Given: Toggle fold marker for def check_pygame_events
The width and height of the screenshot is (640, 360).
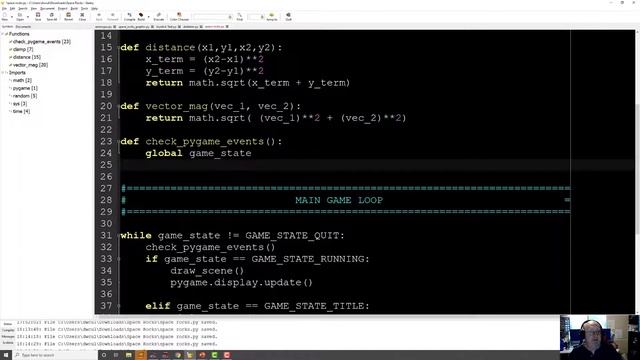Looking at the screenshot, I should click(118, 142).
